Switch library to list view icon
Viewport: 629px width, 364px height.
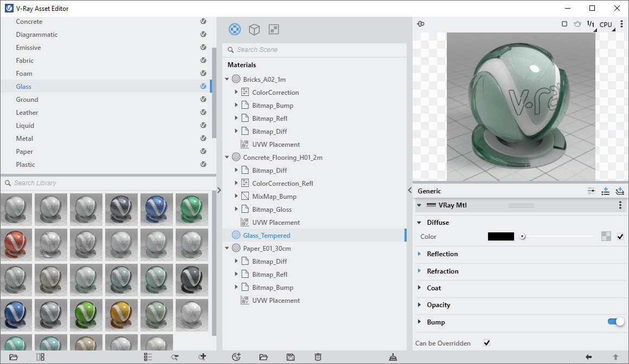tap(148, 357)
